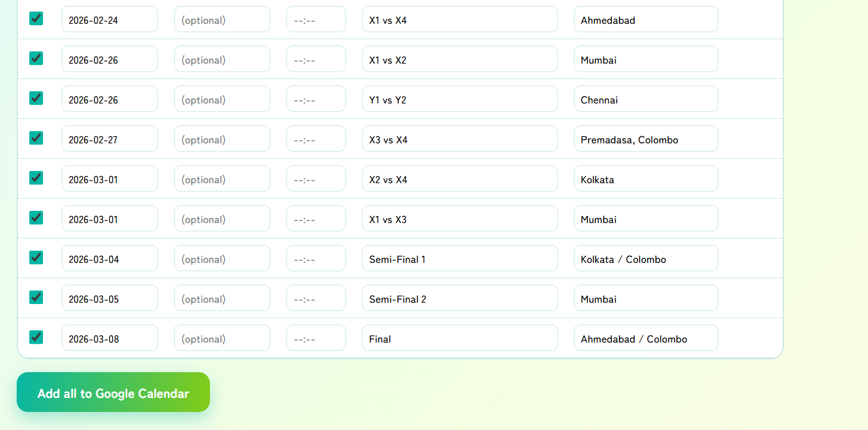This screenshot has height=430, width=868.
Task: Edit optional end date for X1 vs X2
Action: pyautogui.click(x=222, y=59)
